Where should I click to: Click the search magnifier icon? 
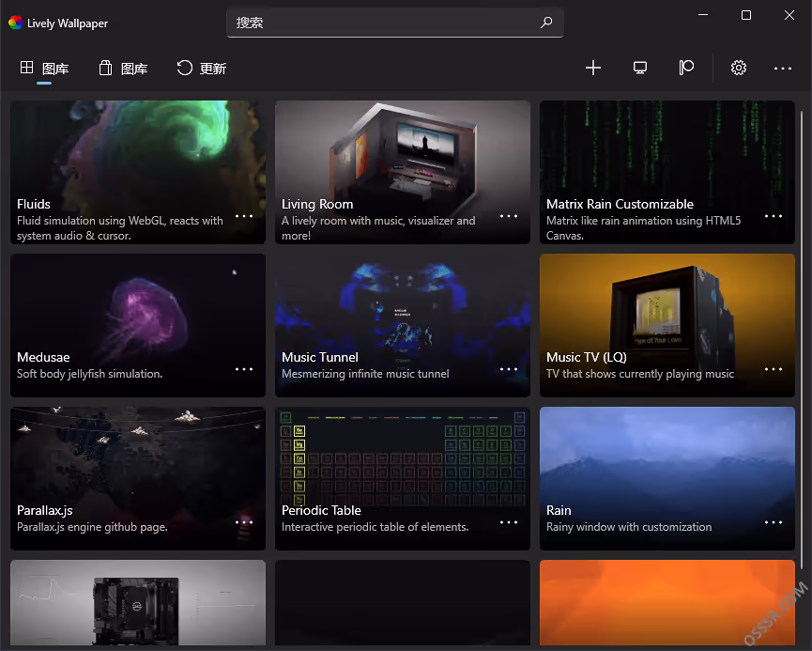[x=546, y=23]
